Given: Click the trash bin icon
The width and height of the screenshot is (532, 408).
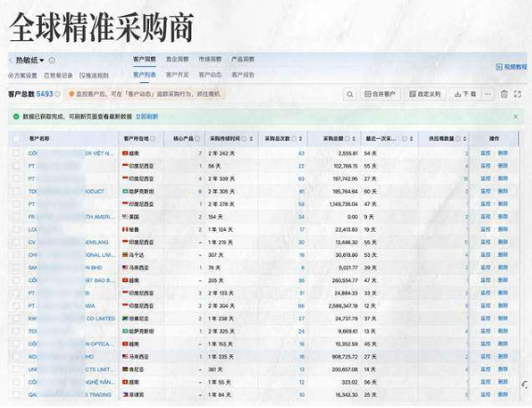Looking at the screenshot, I should click(x=504, y=94).
